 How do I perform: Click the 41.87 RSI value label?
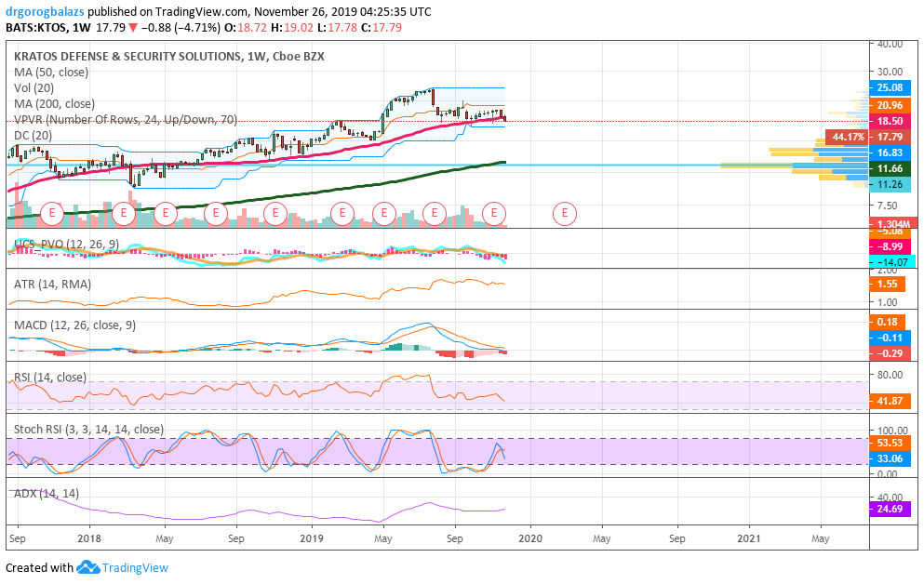[890, 401]
